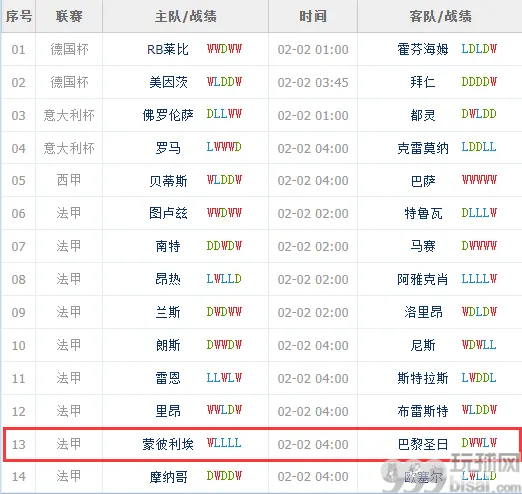This screenshot has height=494, width=522.
Task: Open home team 图卢兹
Action: tap(168, 213)
